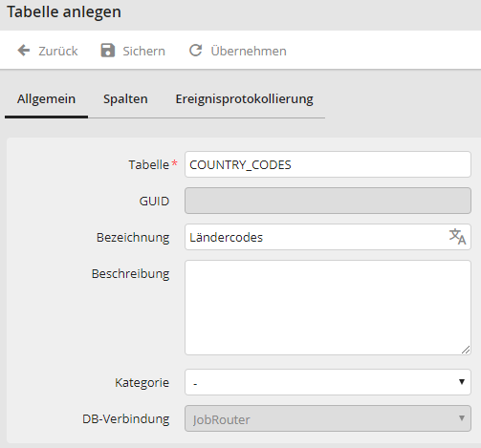Click the Kategorie dropdown arrow
This screenshot has height=448, width=481.
click(462, 382)
